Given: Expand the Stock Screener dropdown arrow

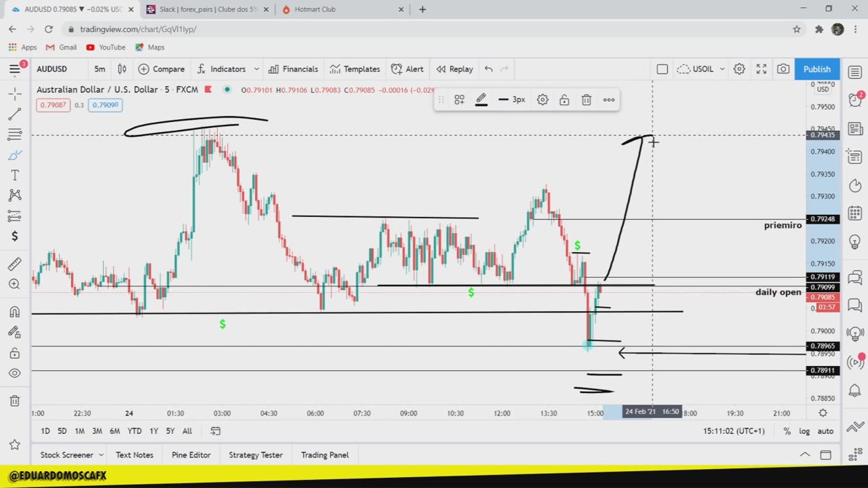Looking at the screenshot, I should click(101, 455).
